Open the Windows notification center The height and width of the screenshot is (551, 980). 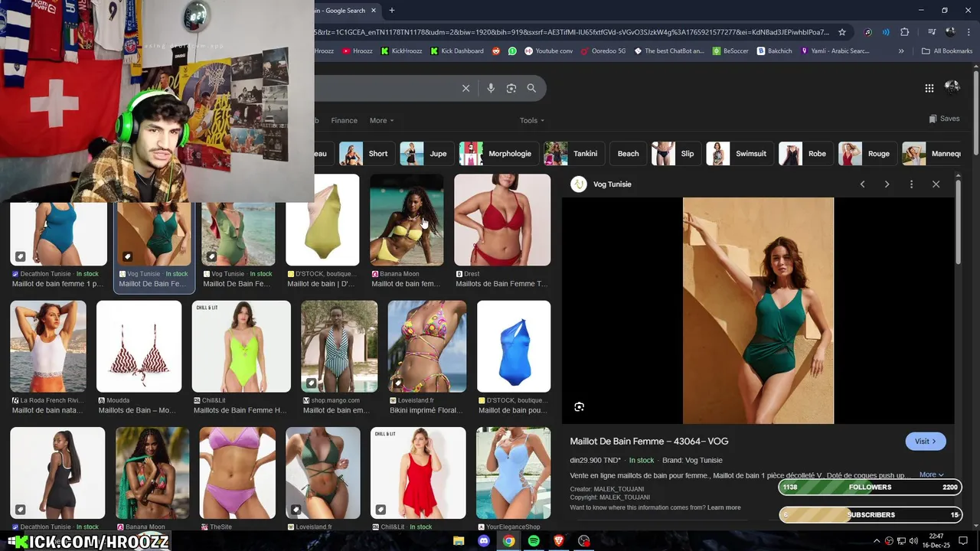[963, 541]
